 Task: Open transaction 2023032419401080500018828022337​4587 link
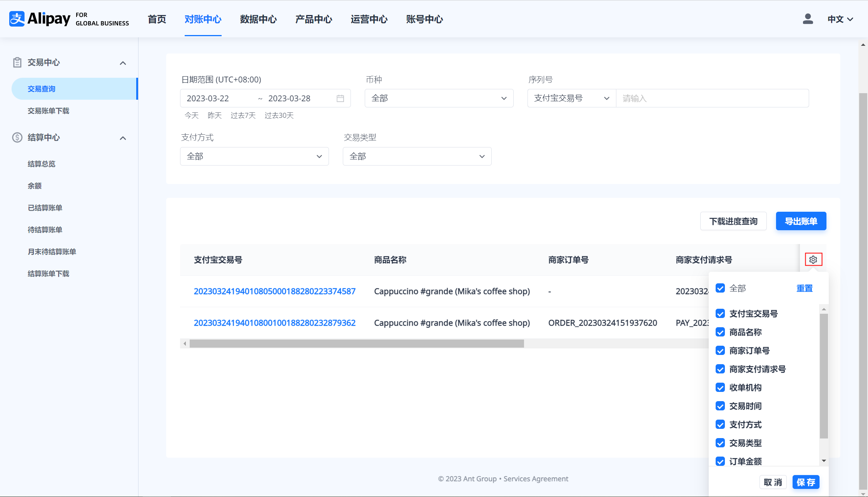[x=274, y=291]
